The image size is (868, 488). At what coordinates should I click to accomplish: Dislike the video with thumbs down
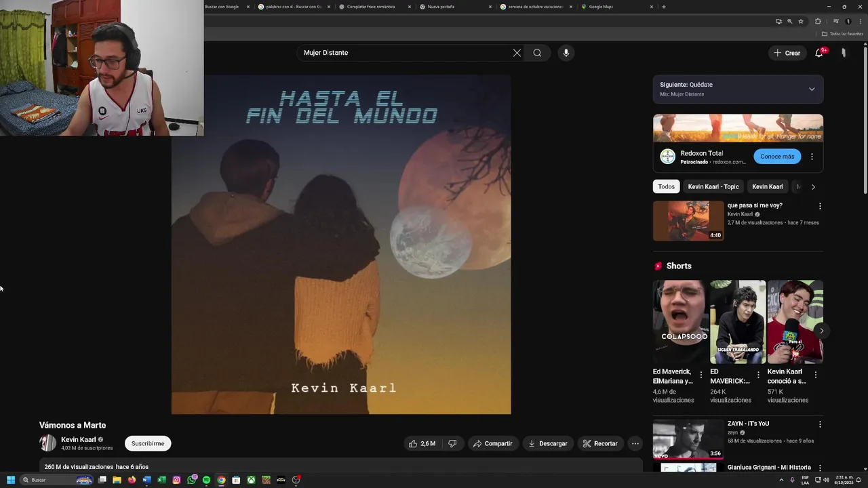pos(452,443)
